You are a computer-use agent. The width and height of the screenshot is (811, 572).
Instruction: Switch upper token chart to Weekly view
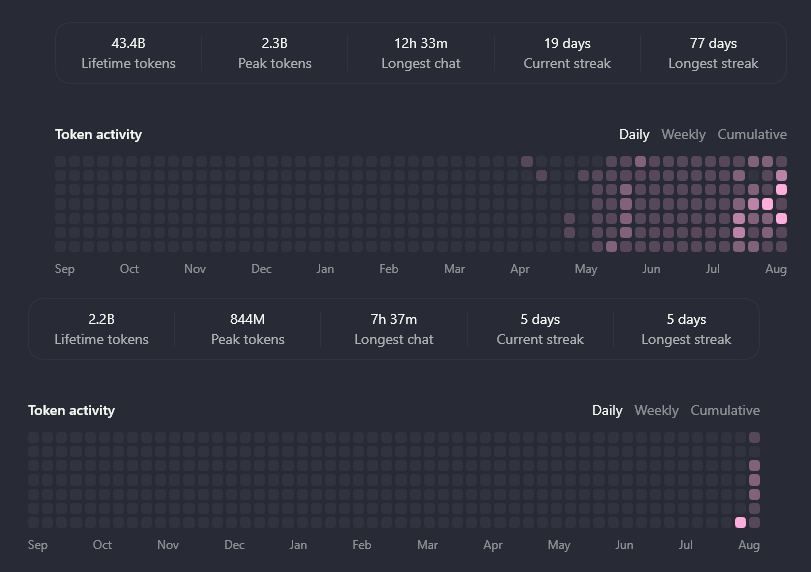click(x=683, y=134)
